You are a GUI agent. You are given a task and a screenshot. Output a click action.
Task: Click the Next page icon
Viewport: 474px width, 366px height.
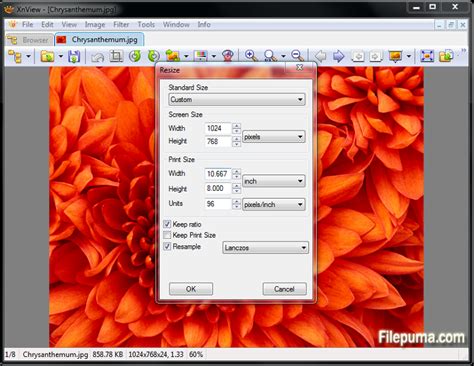376,56
